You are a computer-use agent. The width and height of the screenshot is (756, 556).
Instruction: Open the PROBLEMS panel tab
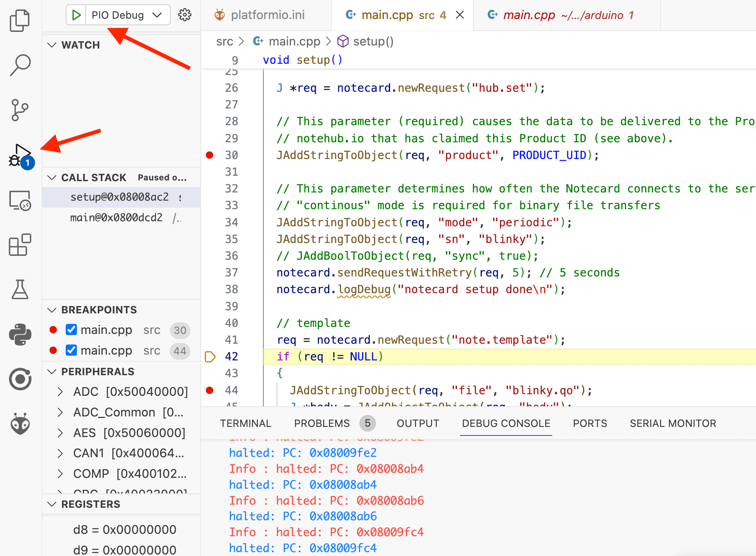pyautogui.click(x=322, y=423)
